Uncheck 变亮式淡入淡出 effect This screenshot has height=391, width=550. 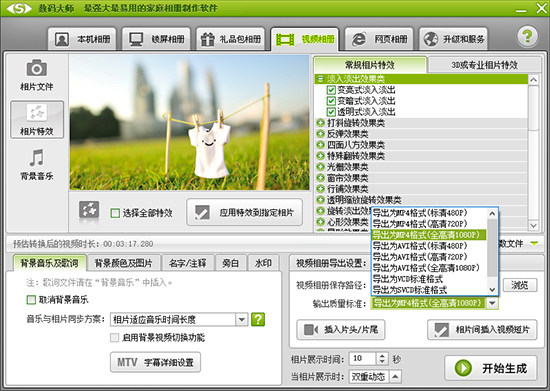pos(331,90)
